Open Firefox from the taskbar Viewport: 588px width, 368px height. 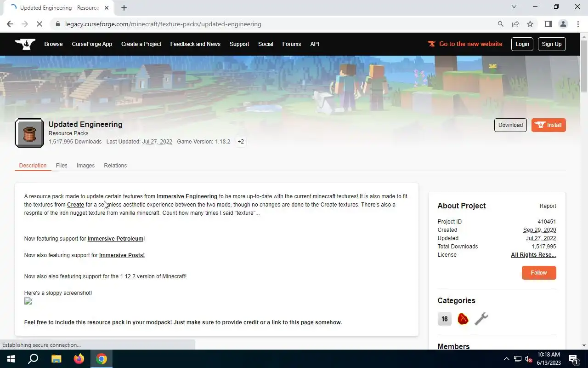79,359
